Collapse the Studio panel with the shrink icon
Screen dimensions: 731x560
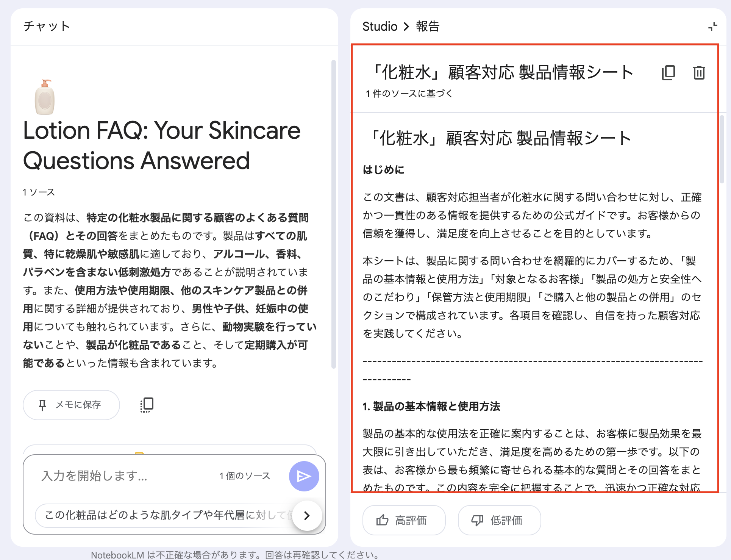pyautogui.click(x=712, y=27)
